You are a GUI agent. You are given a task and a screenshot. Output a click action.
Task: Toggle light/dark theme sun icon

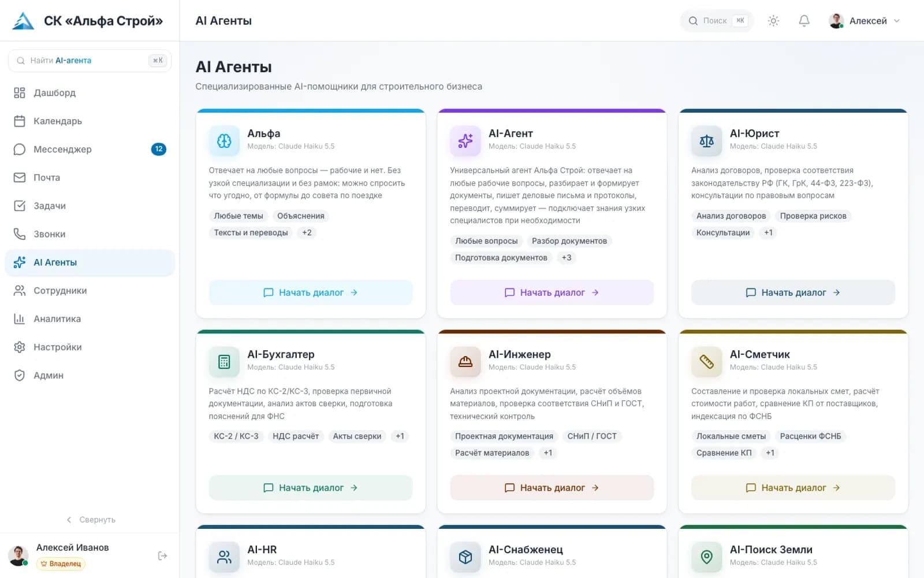click(773, 21)
